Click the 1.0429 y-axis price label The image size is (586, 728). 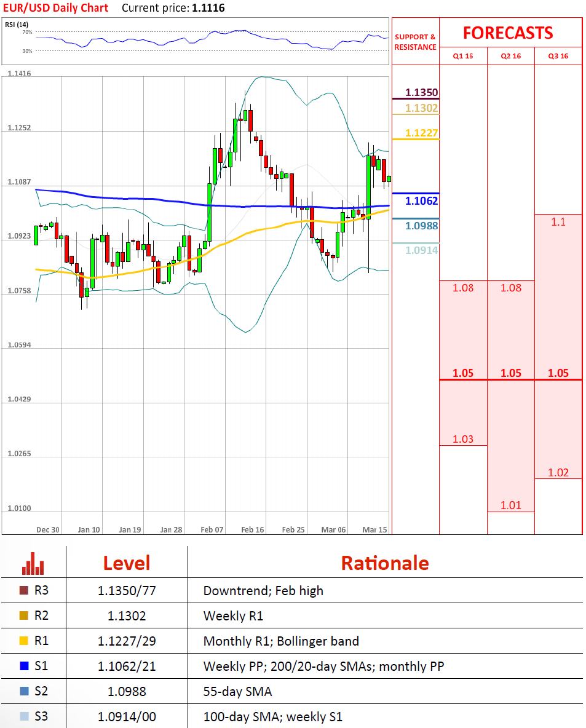(19, 399)
